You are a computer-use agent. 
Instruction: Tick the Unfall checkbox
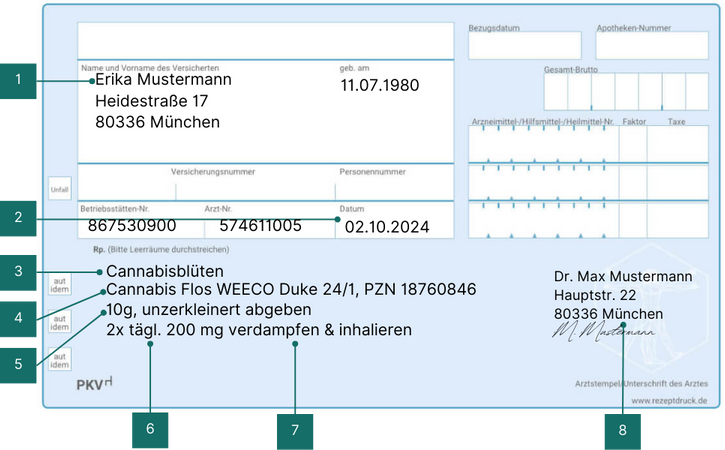pos(59,188)
